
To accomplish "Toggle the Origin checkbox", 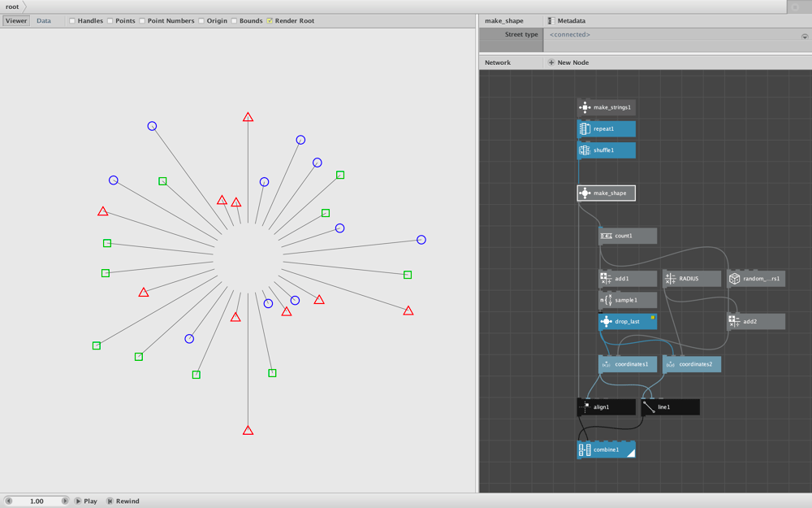I will point(201,21).
